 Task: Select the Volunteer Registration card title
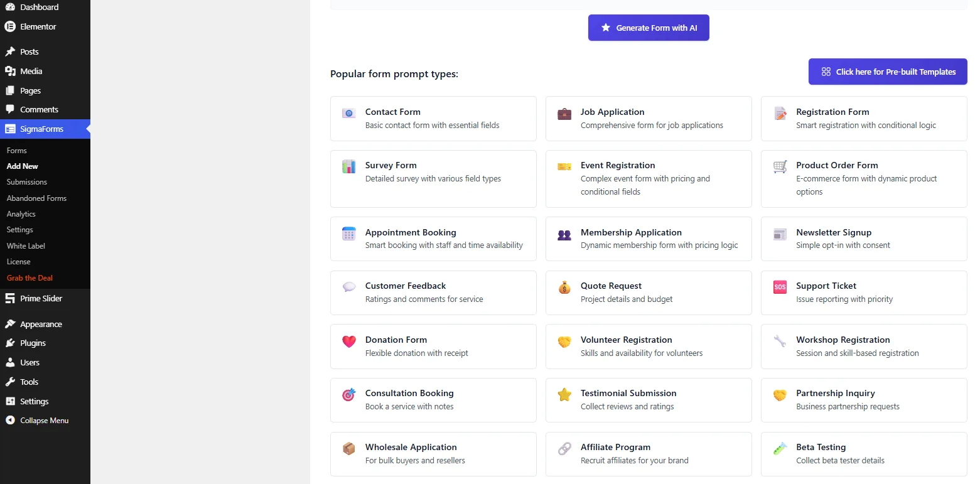(x=626, y=340)
